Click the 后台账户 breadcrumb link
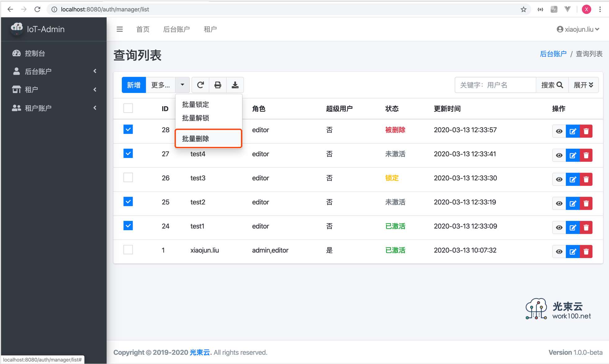The image size is (609, 364). 553,54
